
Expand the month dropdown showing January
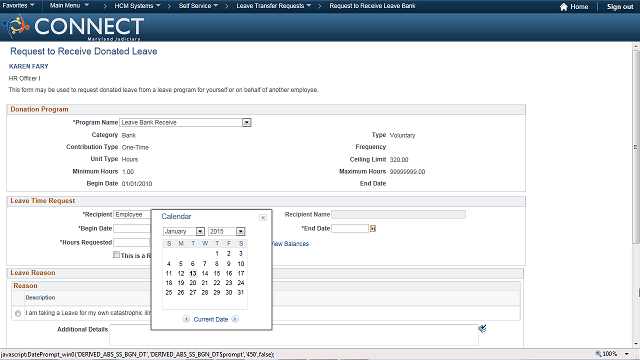200,231
